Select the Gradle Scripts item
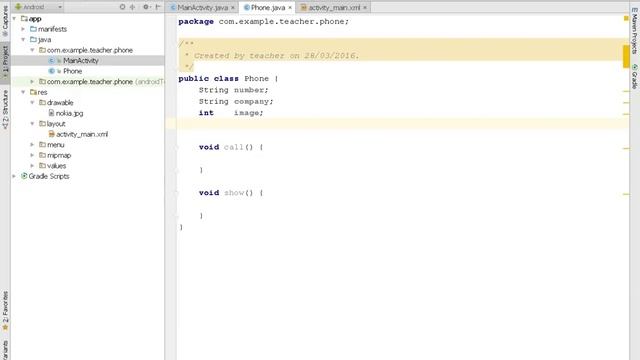The height and width of the screenshot is (360, 640). coord(49,177)
